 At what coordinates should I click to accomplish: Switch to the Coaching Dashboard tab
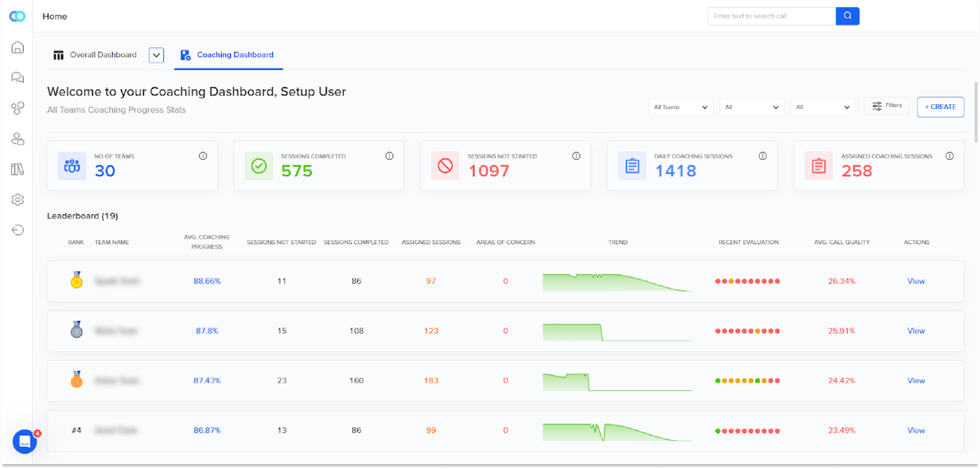pos(227,55)
